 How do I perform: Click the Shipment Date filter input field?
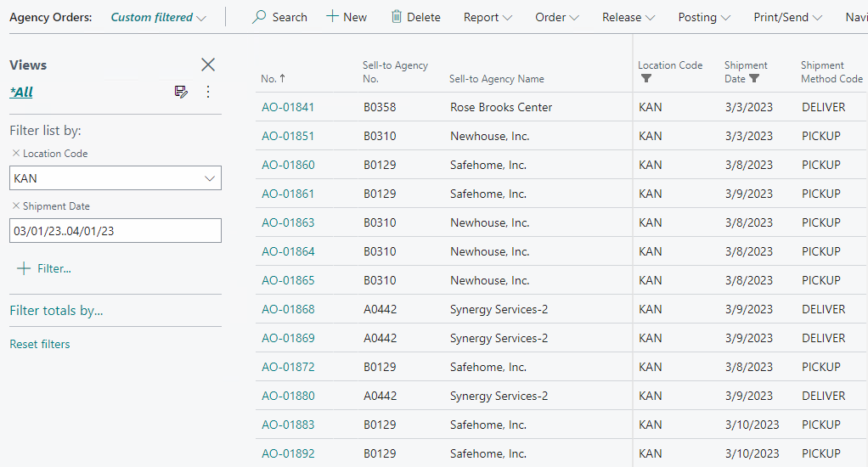coord(115,231)
